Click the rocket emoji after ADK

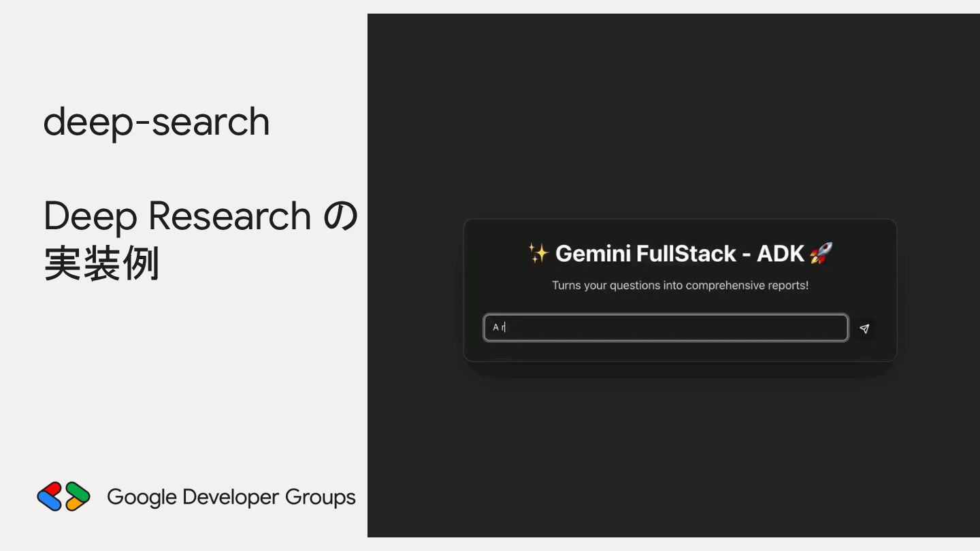click(821, 254)
